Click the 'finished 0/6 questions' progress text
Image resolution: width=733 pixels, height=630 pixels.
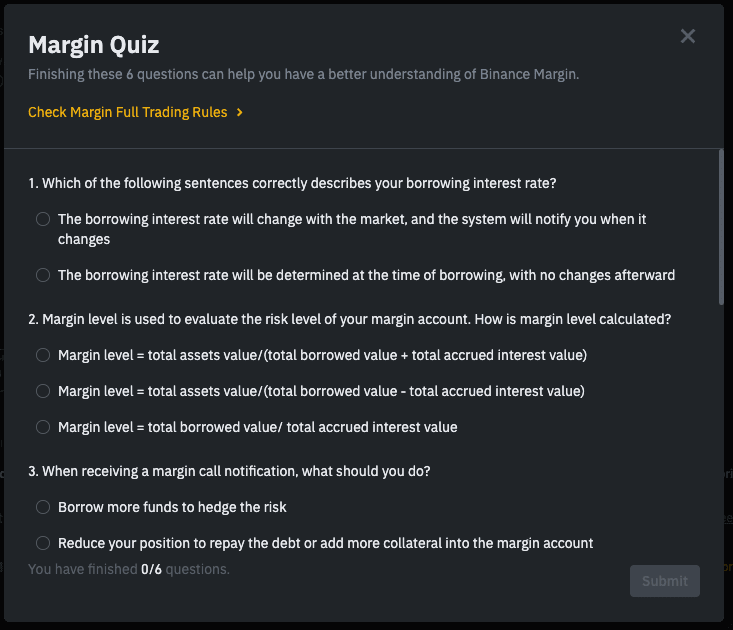[129, 569]
